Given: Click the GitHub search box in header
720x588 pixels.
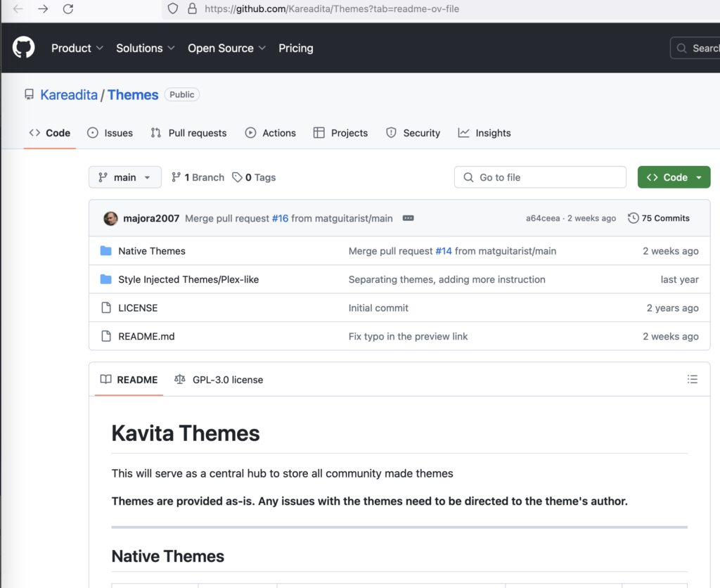Looking at the screenshot, I should [x=695, y=49].
